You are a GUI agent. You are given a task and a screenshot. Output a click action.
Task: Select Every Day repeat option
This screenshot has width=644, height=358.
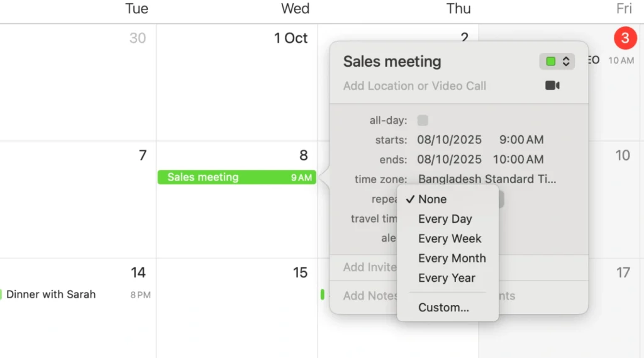coord(445,219)
